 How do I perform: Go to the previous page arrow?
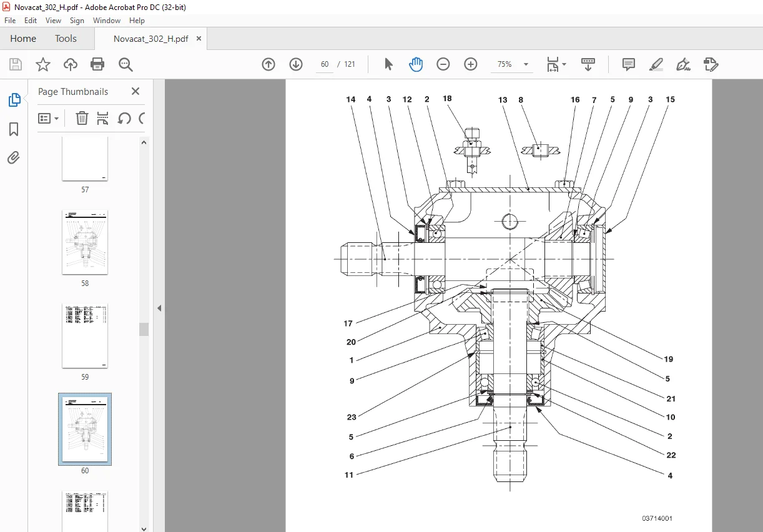click(268, 64)
